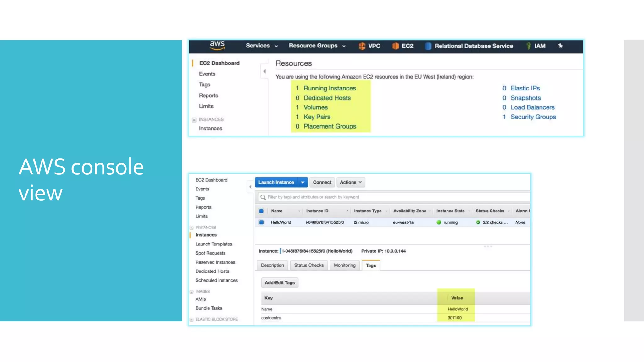Collapse the upper sidebar with arrow
Viewport: 644px width, 362px height.
[x=264, y=71]
